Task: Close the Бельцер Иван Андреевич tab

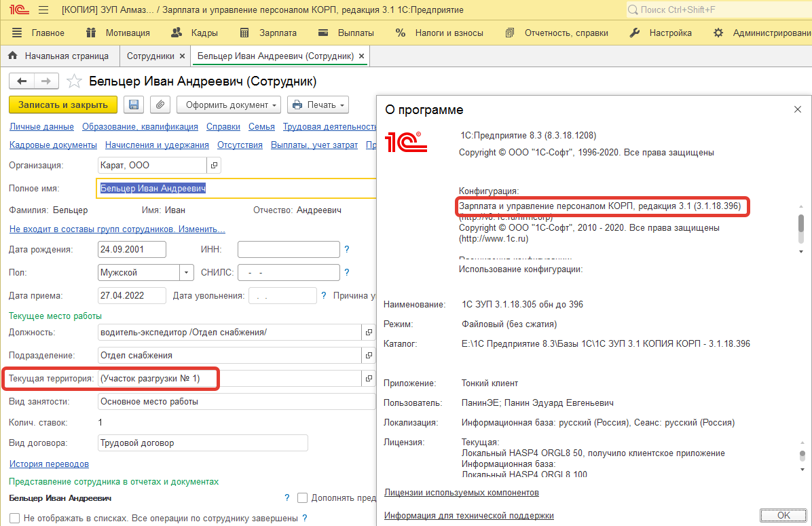Action: tap(361, 56)
